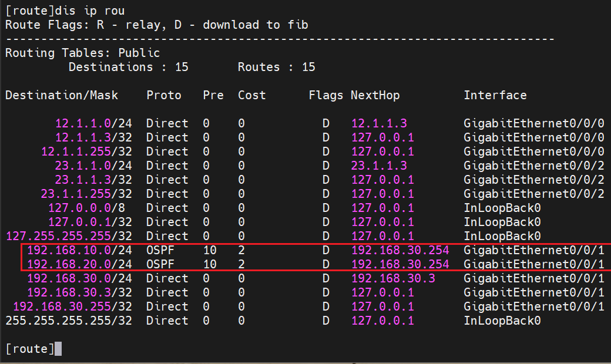
Task: Click GigabitEthernet0/0/0 in the 12.1.1.0/24 row
Action: point(533,123)
